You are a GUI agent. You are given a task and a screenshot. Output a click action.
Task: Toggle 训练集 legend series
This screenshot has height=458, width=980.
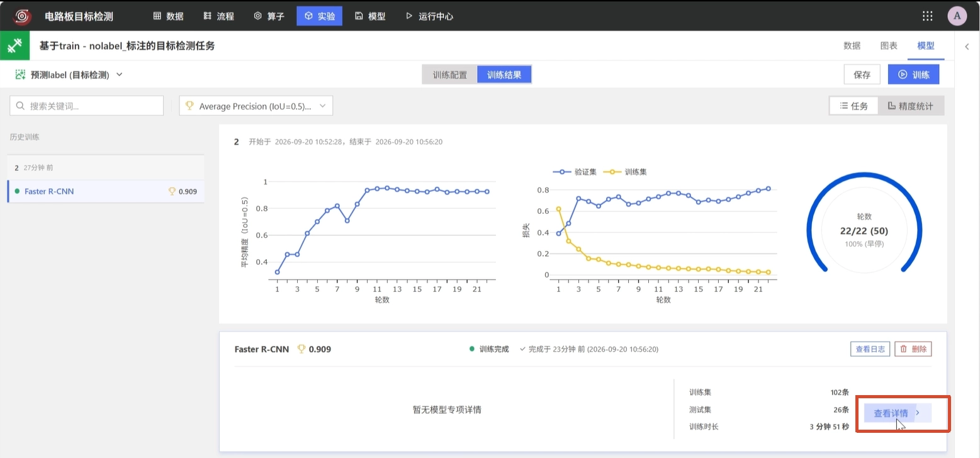click(625, 172)
